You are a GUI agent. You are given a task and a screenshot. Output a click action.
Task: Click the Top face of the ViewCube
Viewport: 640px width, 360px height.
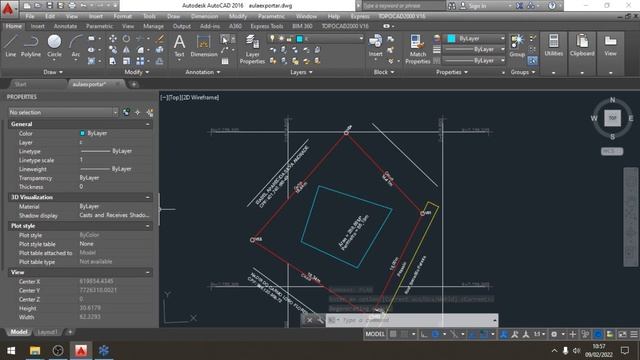tap(612, 118)
